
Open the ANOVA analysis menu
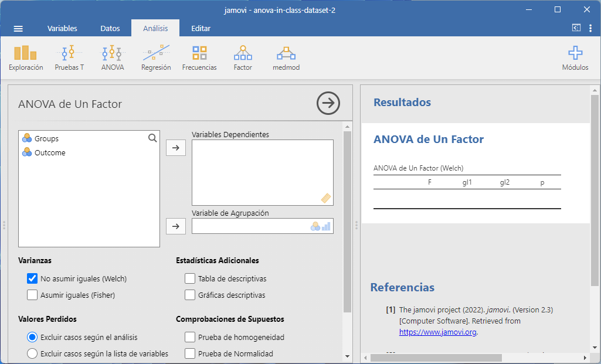pyautogui.click(x=113, y=58)
